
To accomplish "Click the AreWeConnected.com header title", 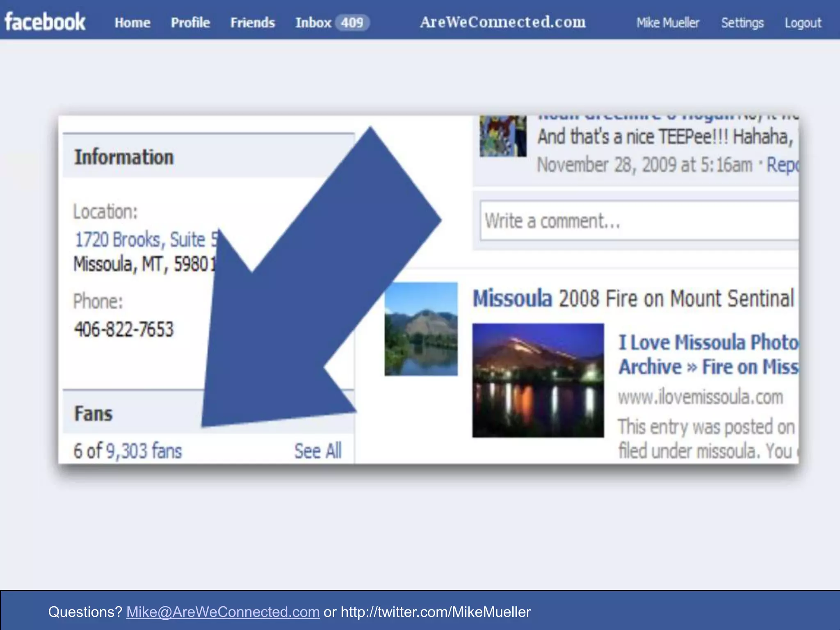I will pos(503,22).
